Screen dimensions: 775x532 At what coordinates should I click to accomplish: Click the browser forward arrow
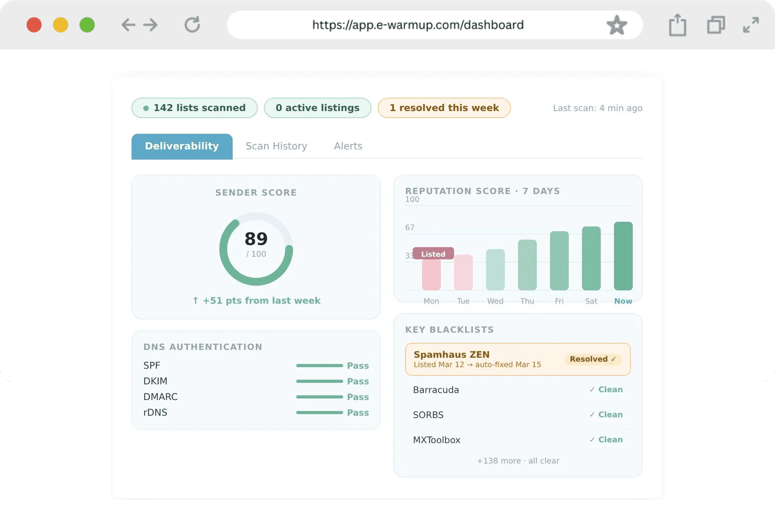point(150,25)
